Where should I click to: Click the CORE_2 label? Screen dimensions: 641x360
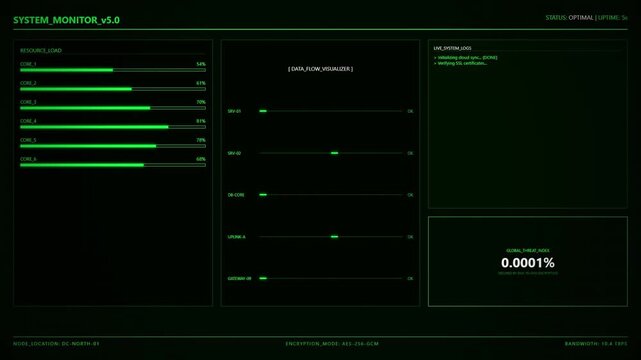[x=28, y=83]
